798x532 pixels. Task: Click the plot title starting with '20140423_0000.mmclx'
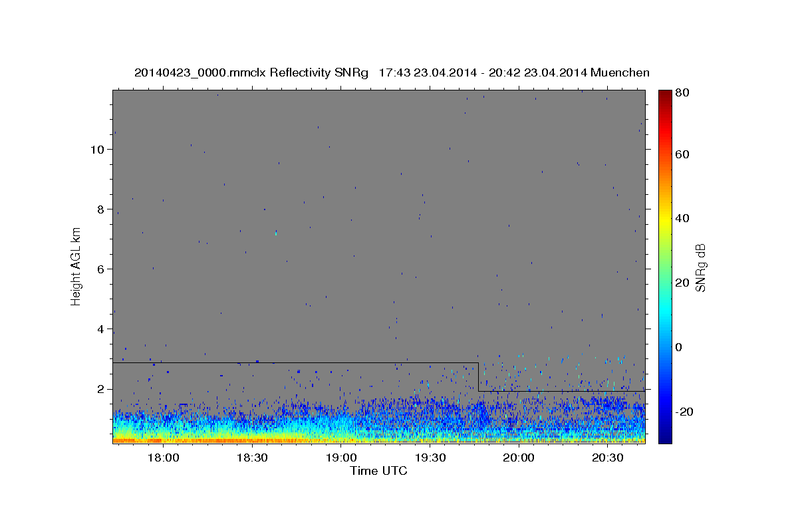392,72
